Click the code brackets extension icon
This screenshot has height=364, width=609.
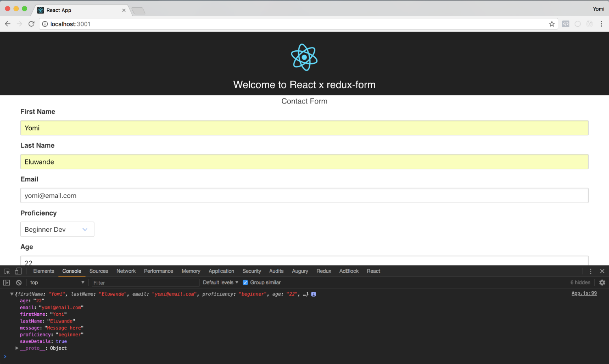coord(566,24)
